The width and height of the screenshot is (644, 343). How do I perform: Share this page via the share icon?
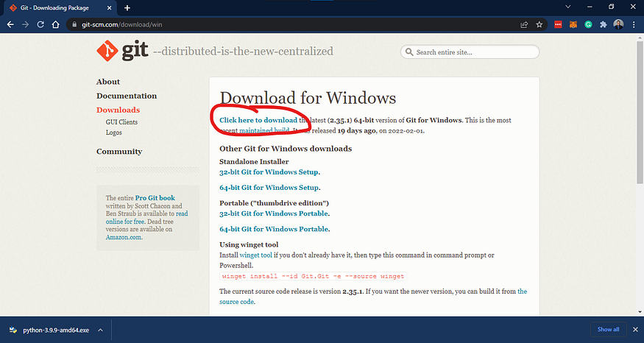click(x=524, y=24)
